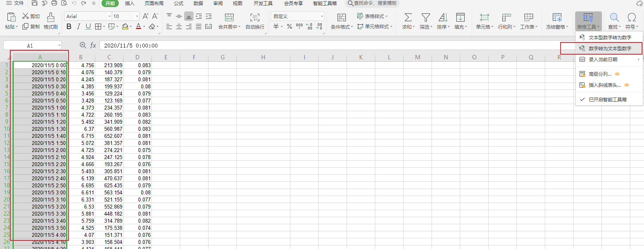Image resolution: width=644 pixels, height=249 pixels.
Task: Expand the Name Box A1 dropdown arrow
Action: (59, 46)
